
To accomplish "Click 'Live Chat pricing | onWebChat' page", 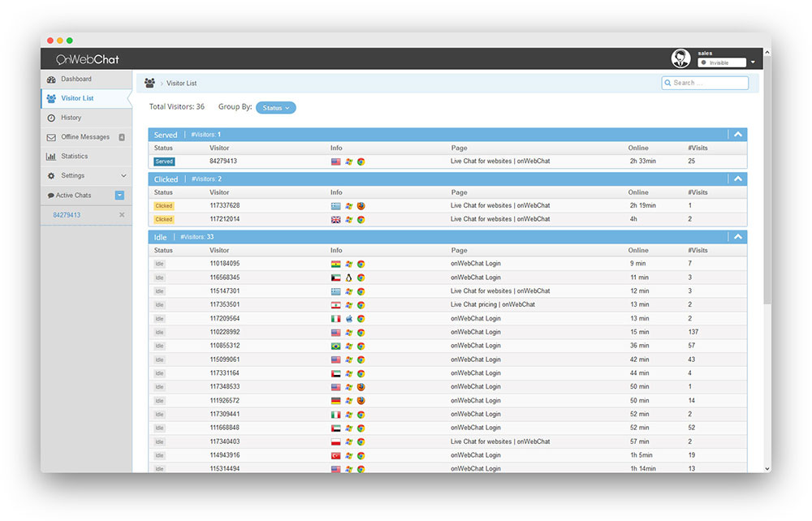I will (493, 305).
